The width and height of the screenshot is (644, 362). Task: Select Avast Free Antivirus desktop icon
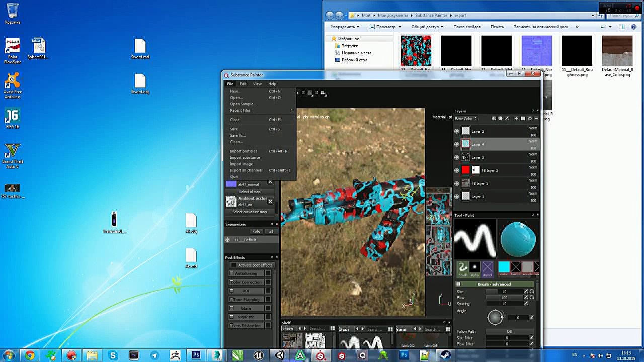pyautogui.click(x=13, y=86)
